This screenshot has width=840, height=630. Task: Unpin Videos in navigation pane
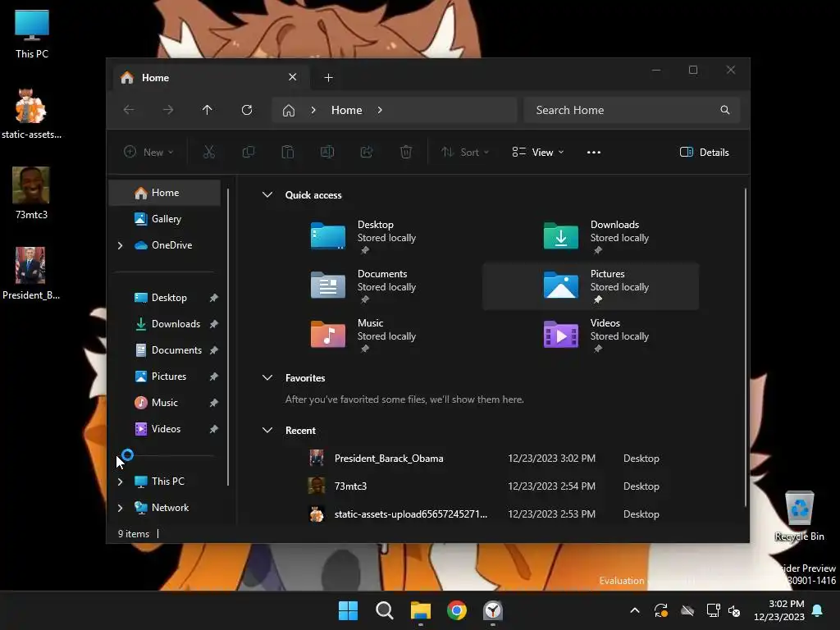(214, 428)
